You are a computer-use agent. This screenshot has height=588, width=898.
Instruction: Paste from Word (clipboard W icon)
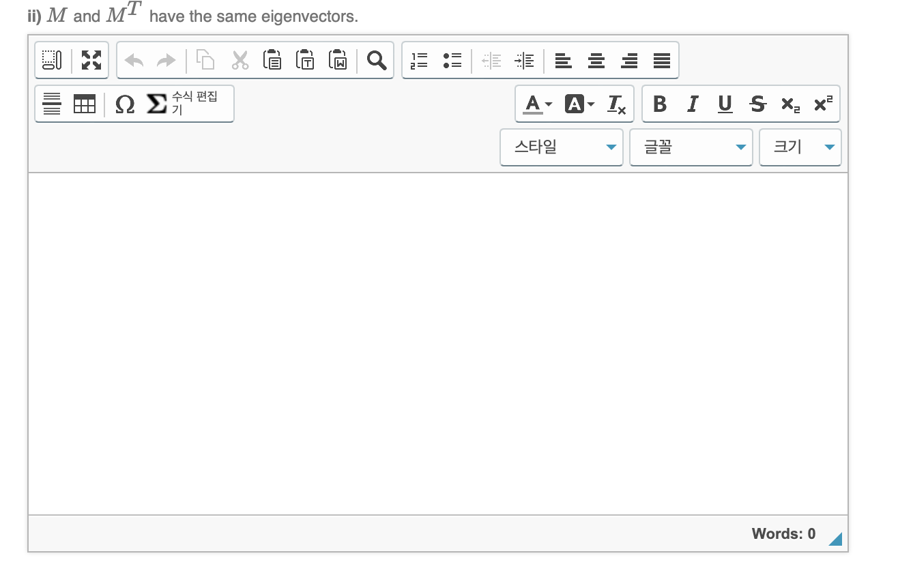[x=338, y=60]
